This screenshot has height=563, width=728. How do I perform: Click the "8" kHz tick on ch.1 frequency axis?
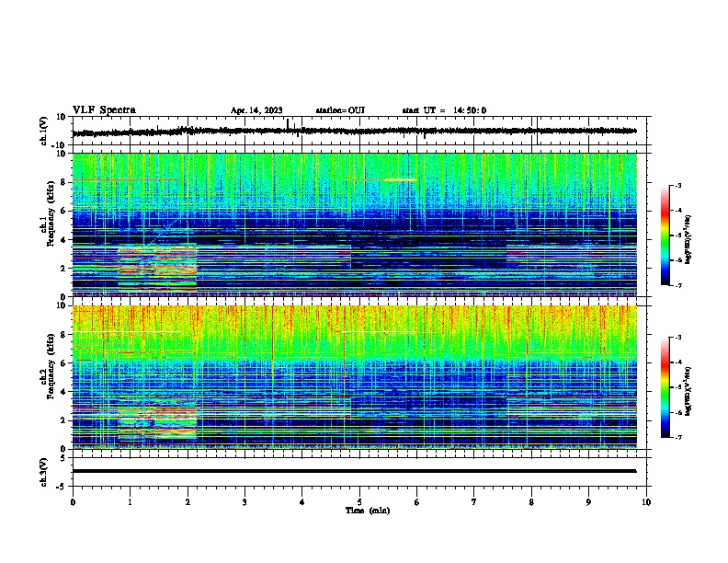(64, 182)
